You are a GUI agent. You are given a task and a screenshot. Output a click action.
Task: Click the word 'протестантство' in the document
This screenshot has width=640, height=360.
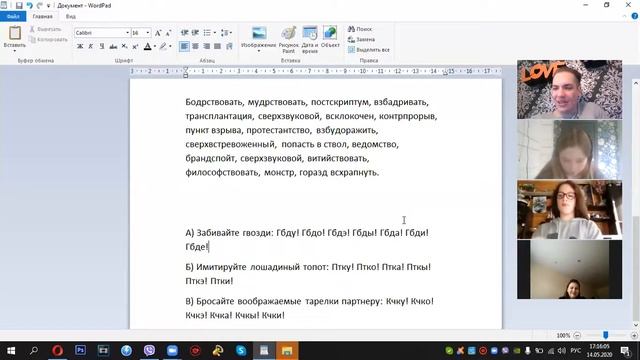278,131
